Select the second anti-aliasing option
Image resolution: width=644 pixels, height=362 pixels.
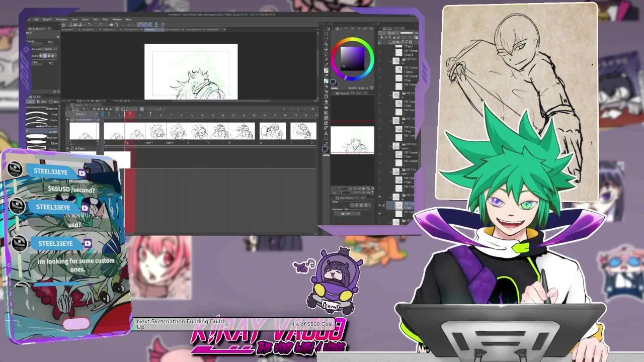click(45, 56)
